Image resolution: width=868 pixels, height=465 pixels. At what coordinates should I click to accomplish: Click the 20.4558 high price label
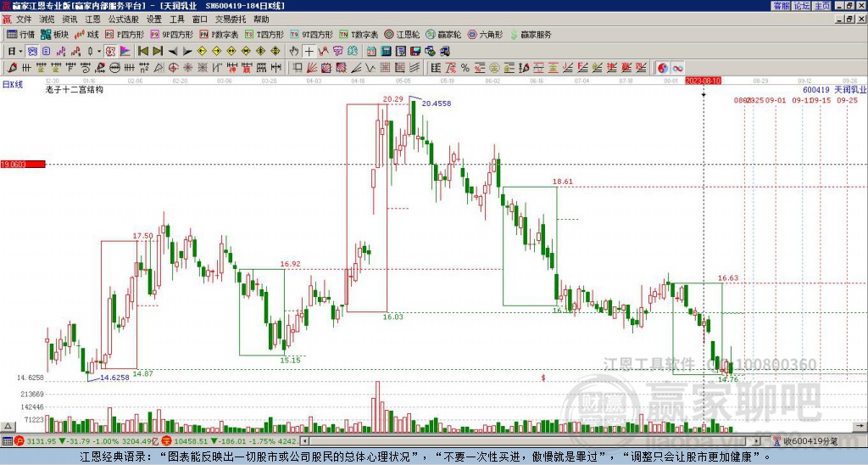[437, 104]
